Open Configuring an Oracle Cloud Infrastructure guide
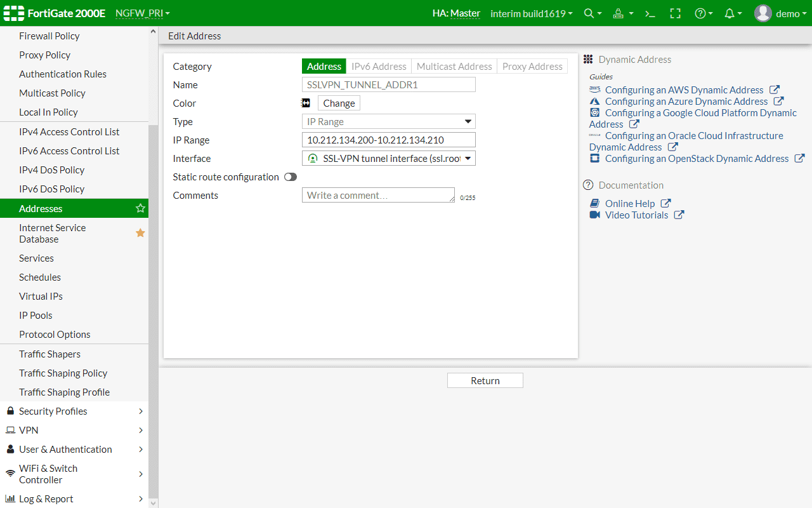The image size is (812, 508). pyautogui.click(x=686, y=141)
